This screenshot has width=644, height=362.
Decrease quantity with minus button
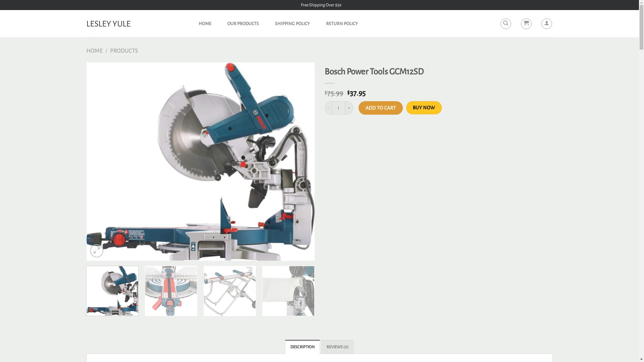tap(328, 108)
